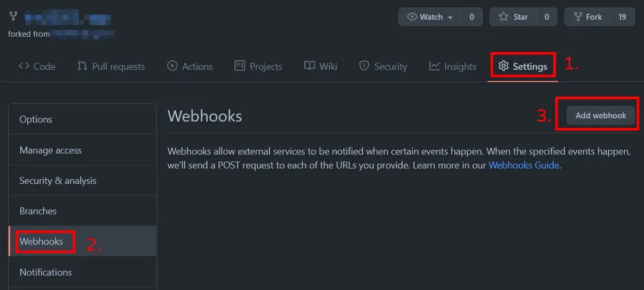Fork the repository

click(587, 17)
